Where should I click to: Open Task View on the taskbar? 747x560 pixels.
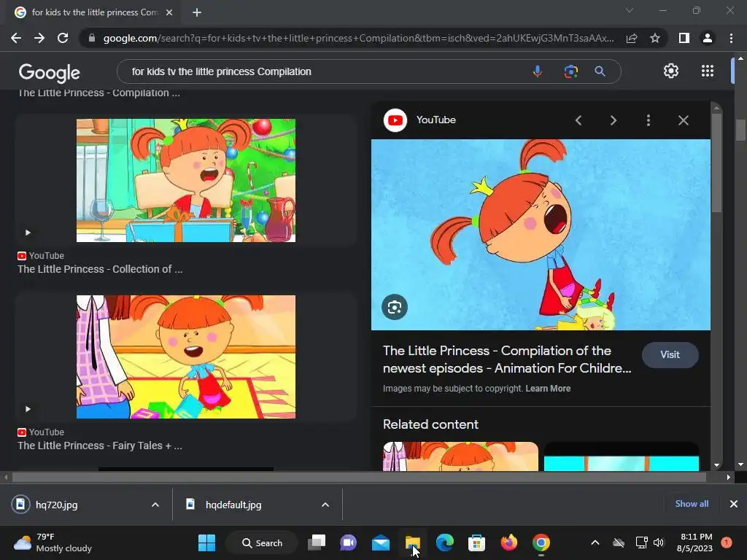(317, 542)
